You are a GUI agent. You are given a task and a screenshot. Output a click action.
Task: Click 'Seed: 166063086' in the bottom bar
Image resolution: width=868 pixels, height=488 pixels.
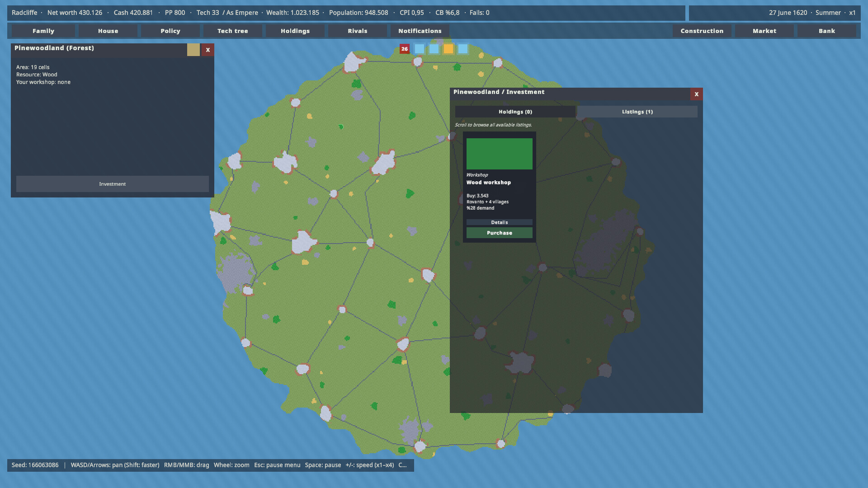pos(35,465)
